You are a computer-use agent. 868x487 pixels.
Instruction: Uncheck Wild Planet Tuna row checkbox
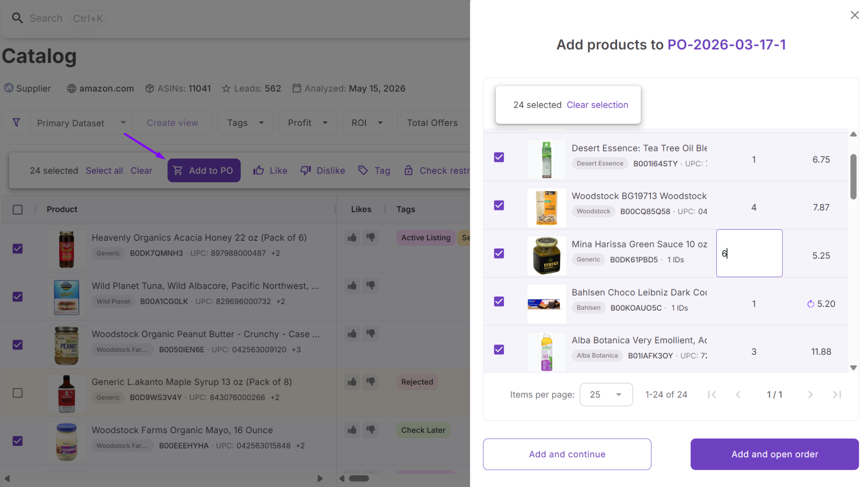[x=17, y=297]
